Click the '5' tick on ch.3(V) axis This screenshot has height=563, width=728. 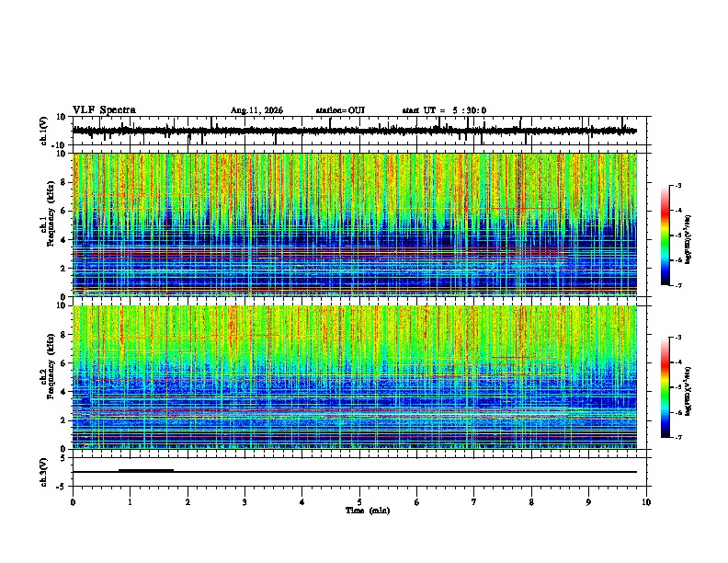tap(64, 458)
